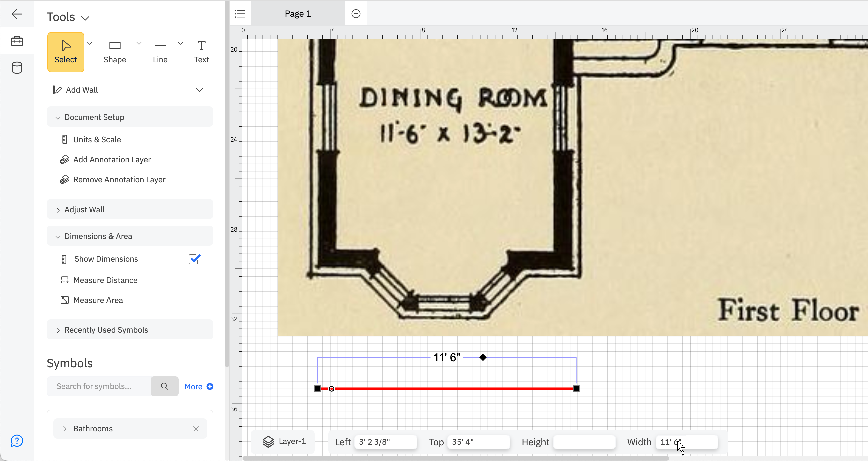
Task: Open the Shape tool dropdown arrow
Action: [139, 43]
